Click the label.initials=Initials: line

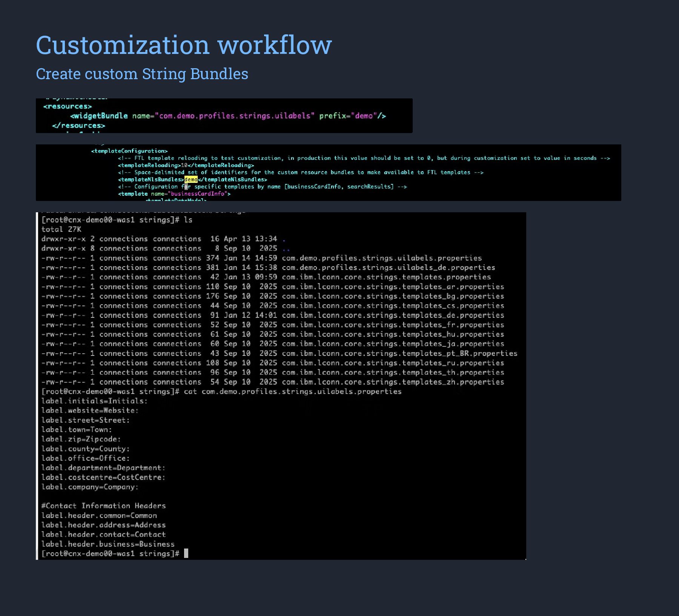click(x=95, y=401)
